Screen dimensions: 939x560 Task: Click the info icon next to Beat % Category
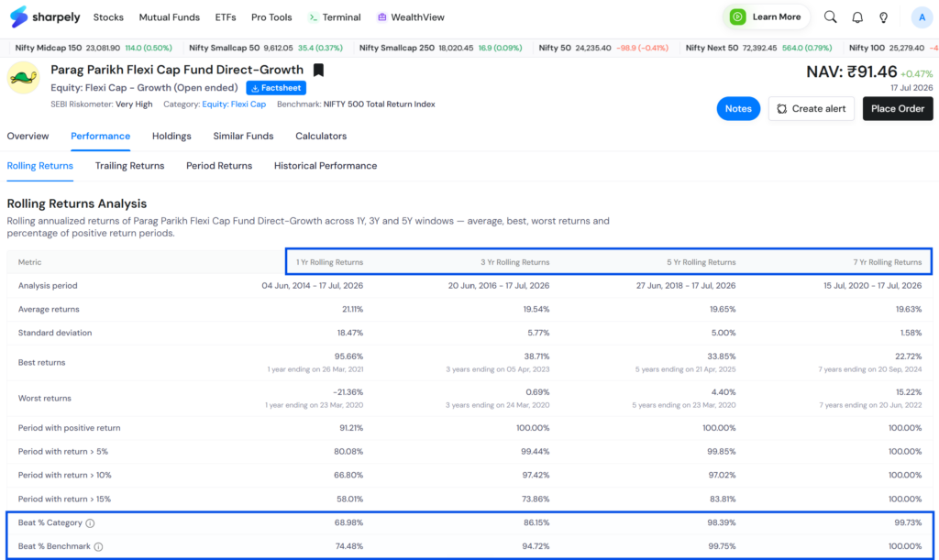click(90, 523)
